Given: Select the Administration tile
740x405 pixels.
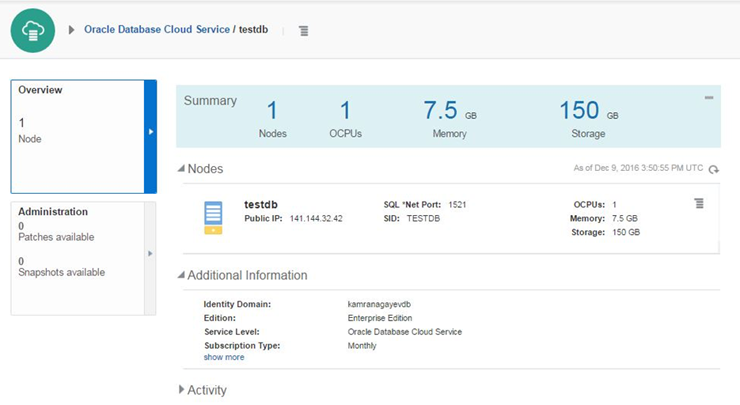Looking at the screenshot, I should coord(78,257).
